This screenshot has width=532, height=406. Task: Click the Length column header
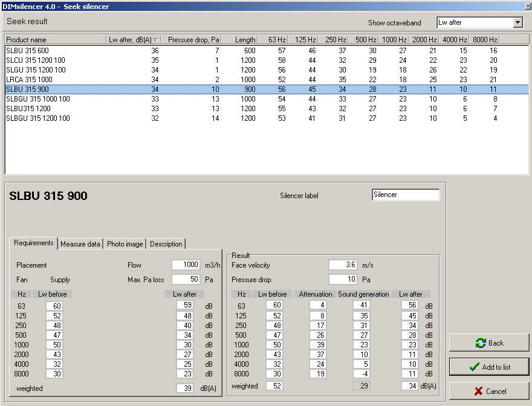tap(240, 40)
